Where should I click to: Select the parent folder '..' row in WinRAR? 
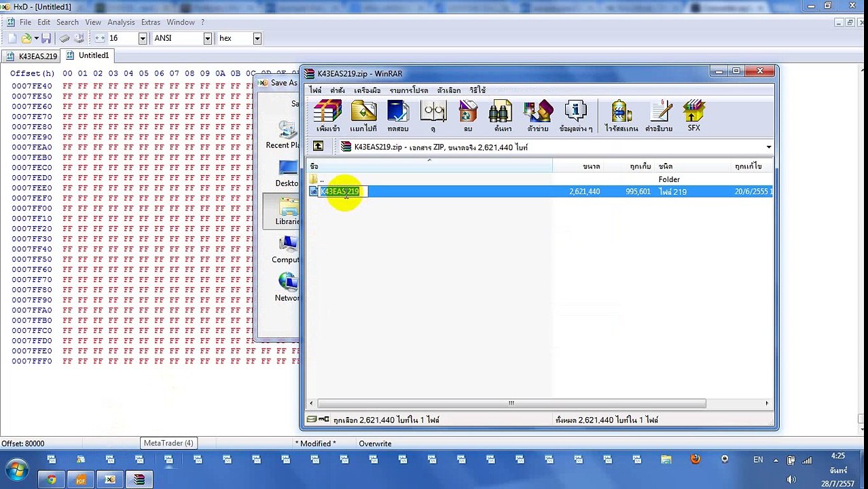[541, 179]
